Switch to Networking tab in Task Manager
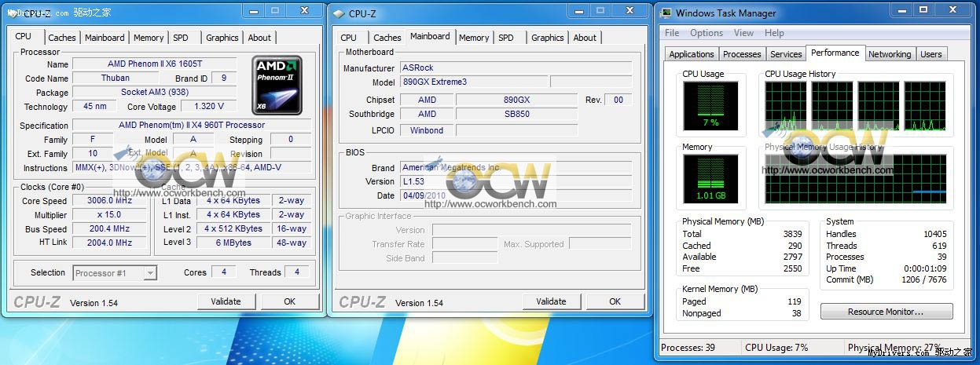980x365 pixels. [x=890, y=54]
